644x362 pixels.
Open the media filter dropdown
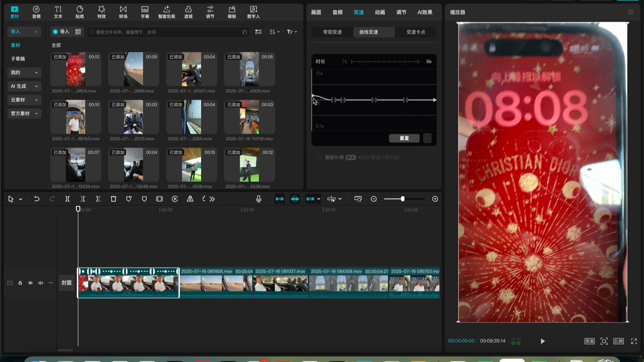point(292,32)
